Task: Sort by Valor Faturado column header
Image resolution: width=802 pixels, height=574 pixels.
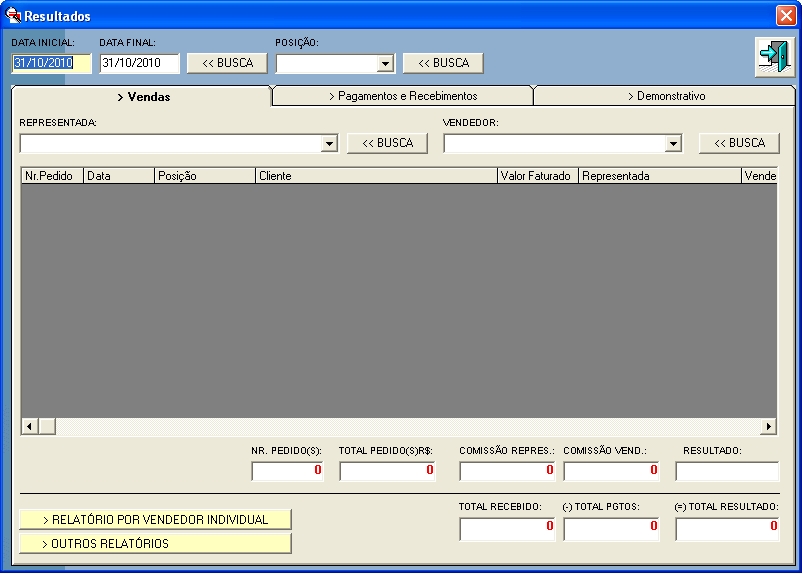Action: click(537, 176)
